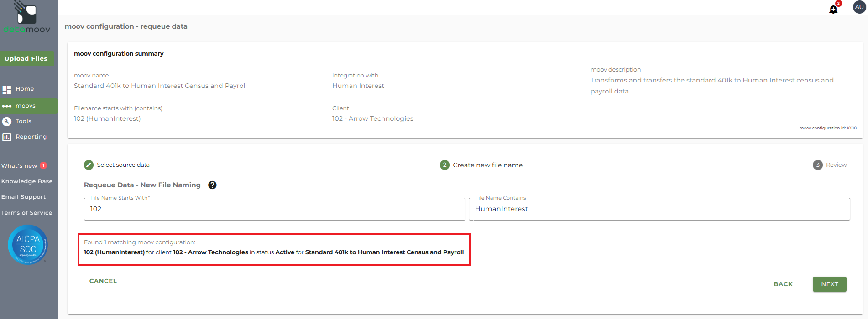Click the Tools wrench icon
The image size is (868, 319).
click(7, 121)
